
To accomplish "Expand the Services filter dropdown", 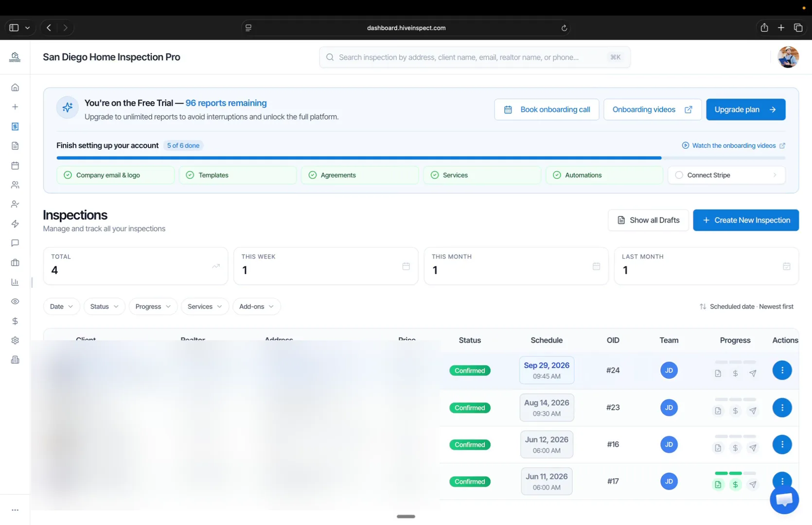I will coord(205,306).
